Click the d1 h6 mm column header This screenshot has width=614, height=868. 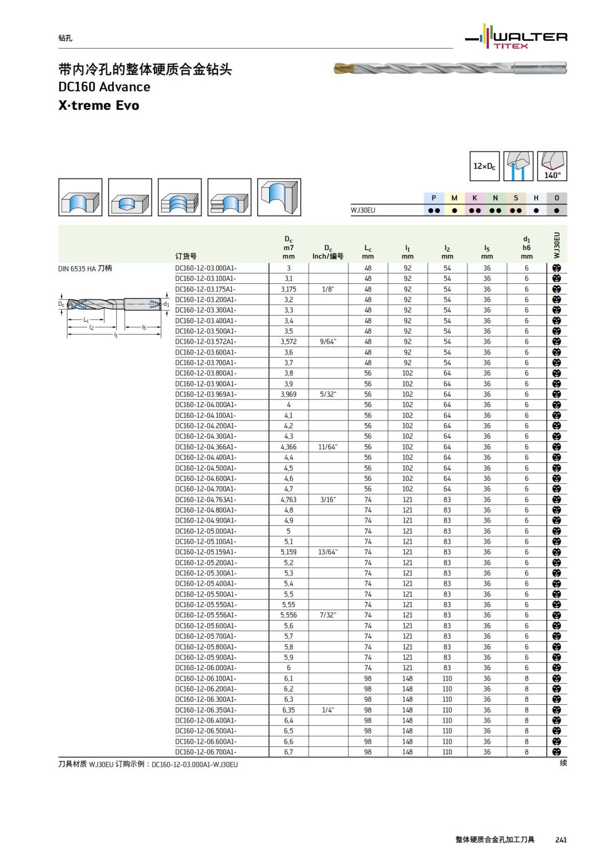(x=527, y=248)
